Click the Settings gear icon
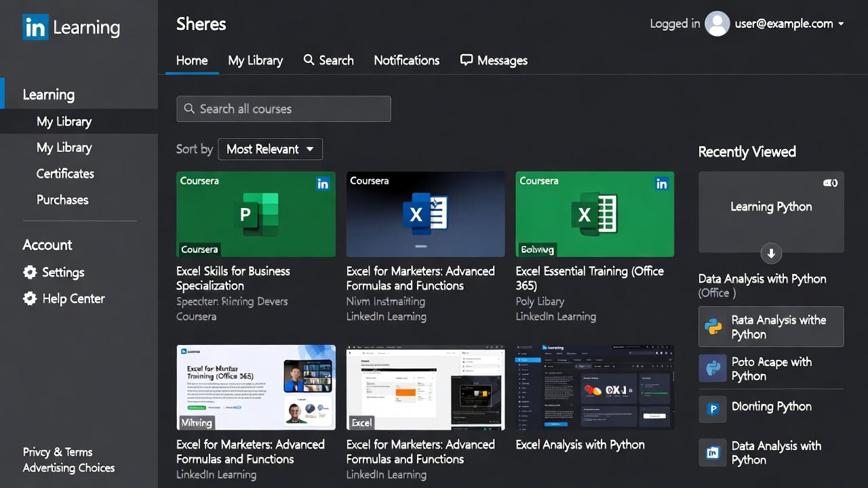The width and height of the screenshot is (868, 488). tap(30, 272)
